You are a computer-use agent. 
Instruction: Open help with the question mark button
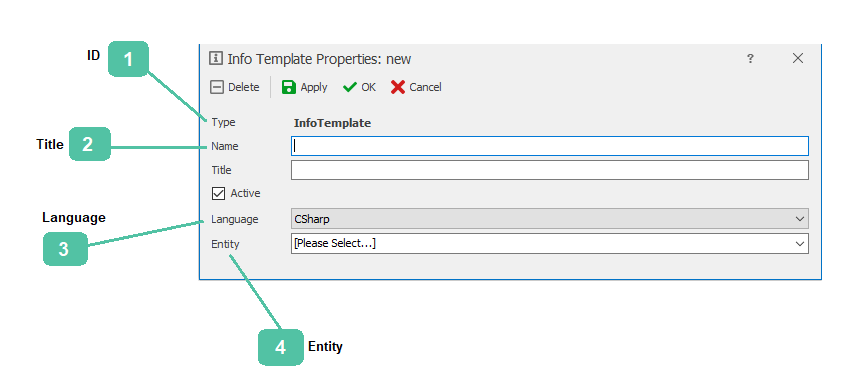[750, 59]
